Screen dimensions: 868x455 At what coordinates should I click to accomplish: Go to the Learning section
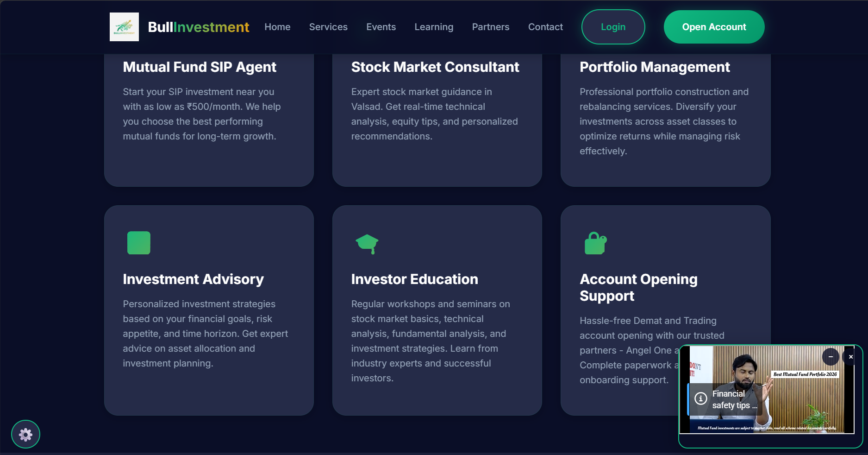click(434, 27)
